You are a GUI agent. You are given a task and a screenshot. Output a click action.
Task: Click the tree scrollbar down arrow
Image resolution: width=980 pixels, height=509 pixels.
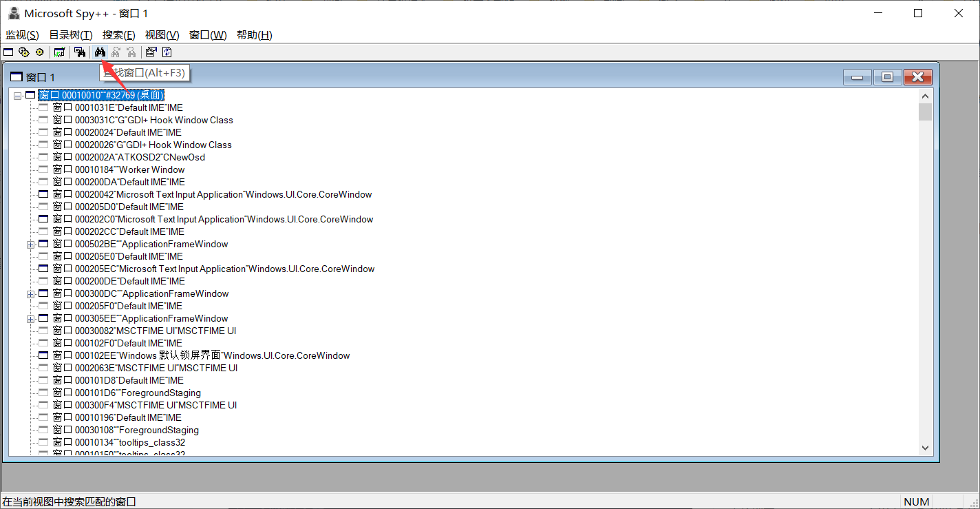coord(925,448)
